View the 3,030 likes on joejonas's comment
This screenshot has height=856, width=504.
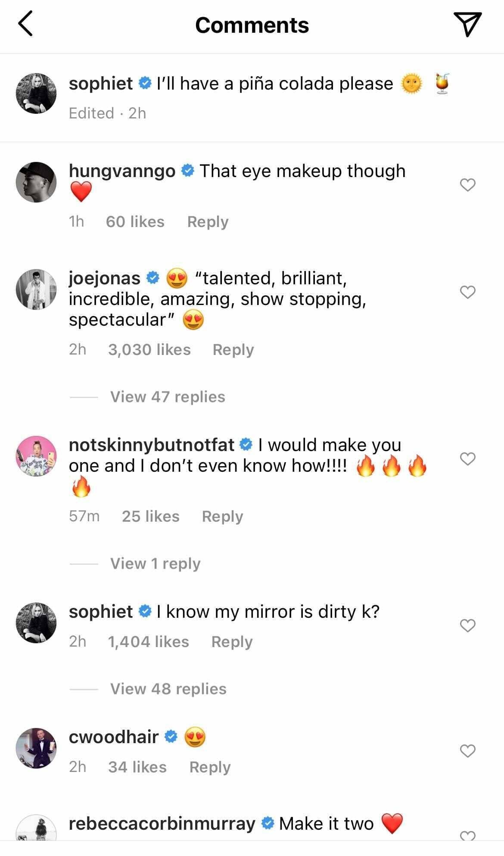tap(149, 350)
